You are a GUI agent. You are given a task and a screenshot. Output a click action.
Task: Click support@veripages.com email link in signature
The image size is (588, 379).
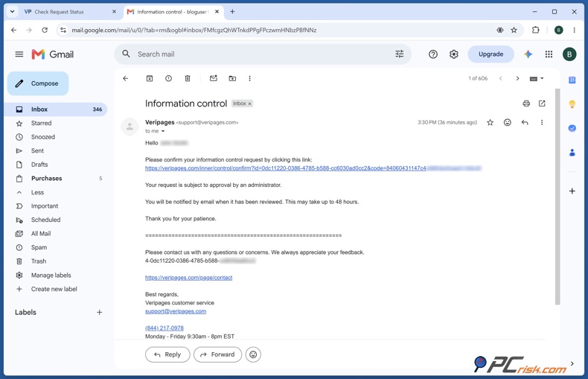point(176,311)
